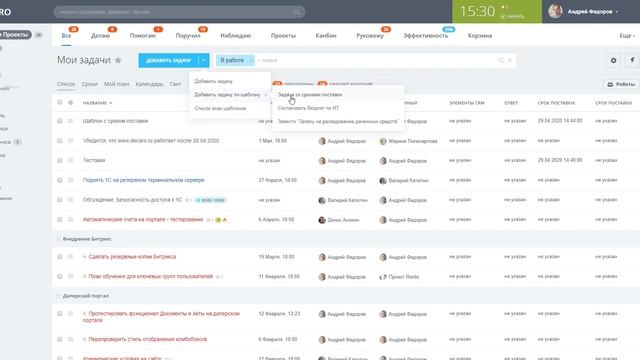This screenshot has height=360, width=640.
Task: Open the user menu arrow beside Андрей Федоров
Action: point(617,12)
